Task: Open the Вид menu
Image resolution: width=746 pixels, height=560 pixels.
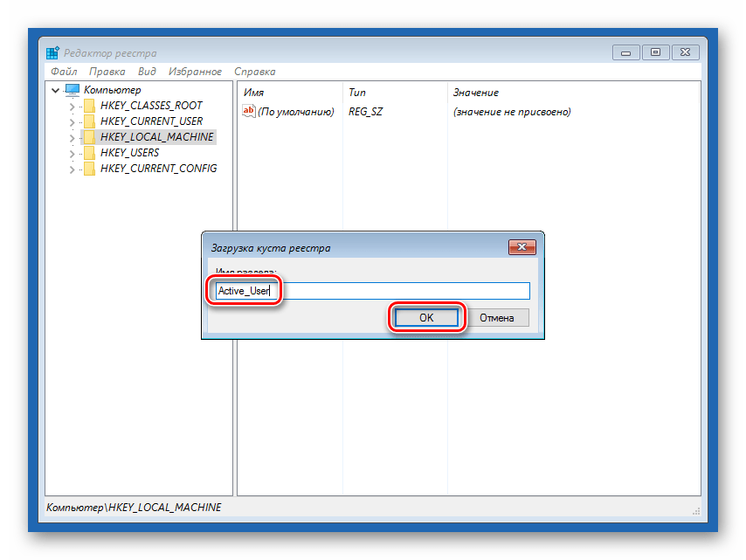Action: (x=147, y=72)
